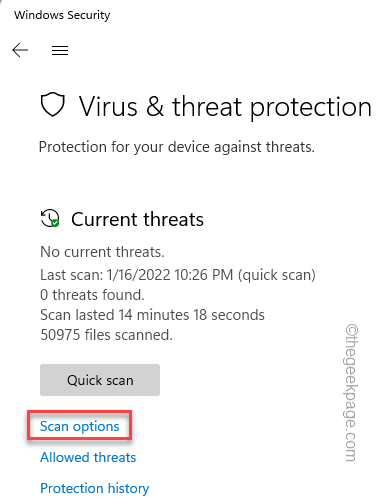Click the thegeekpage.com watermark
Viewport: 388px width, 497px height.
(x=352, y=393)
